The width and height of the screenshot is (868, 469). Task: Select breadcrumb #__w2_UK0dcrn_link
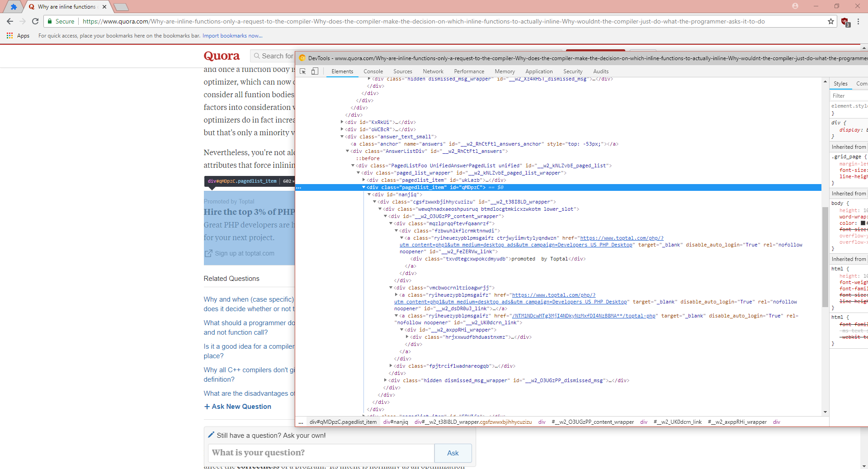click(678, 422)
